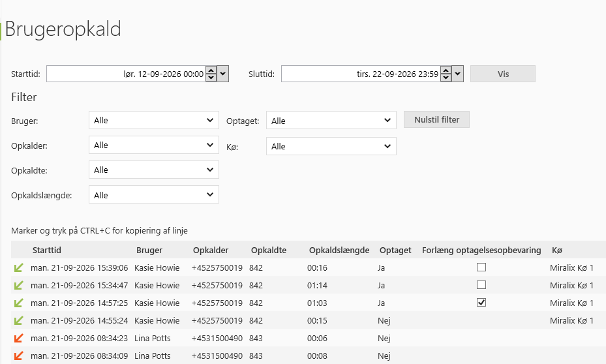
Task: Open the Sluttid calendar dropdown arrow
Action: click(x=457, y=74)
